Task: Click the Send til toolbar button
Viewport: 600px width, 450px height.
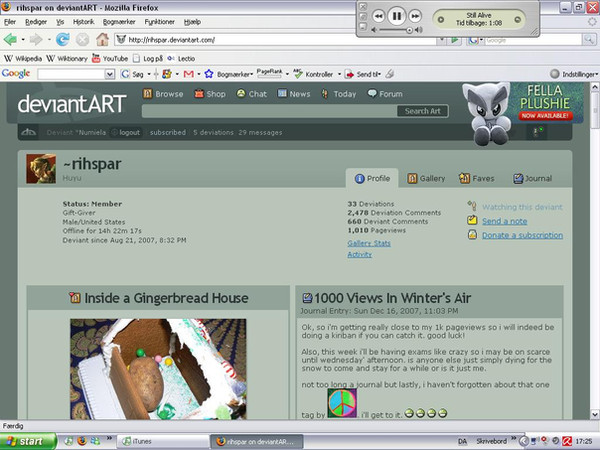Action: [x=363, y=74]
